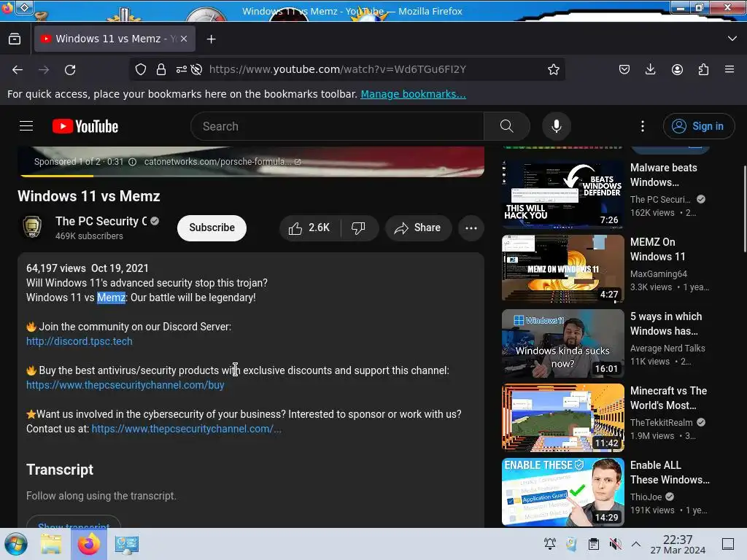Viewport: 747px width, 560px height.
Task: Open file manager folder icon in taskbar
Action: [51, 544]
